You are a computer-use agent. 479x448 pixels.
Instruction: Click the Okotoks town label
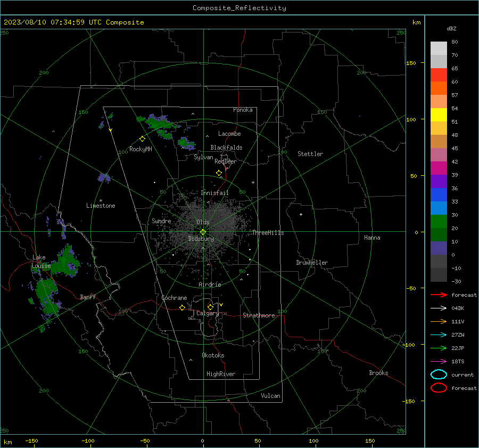point(213,355)
